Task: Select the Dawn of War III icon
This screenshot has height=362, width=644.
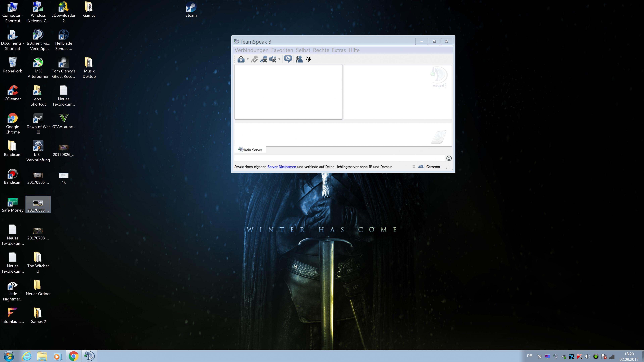Action: 38,123
